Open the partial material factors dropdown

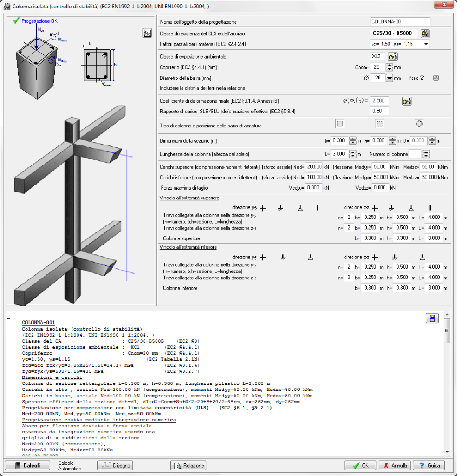tap(426, 44)
